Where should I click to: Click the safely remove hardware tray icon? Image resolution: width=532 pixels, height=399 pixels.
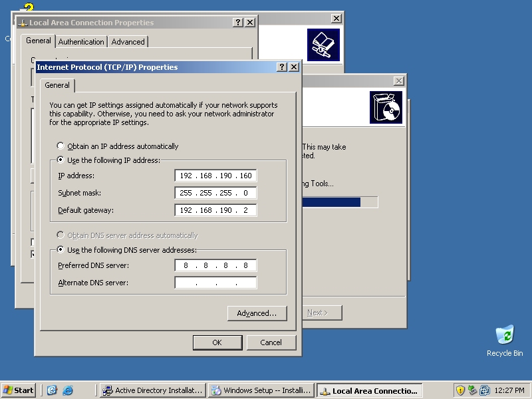point(472,390)
